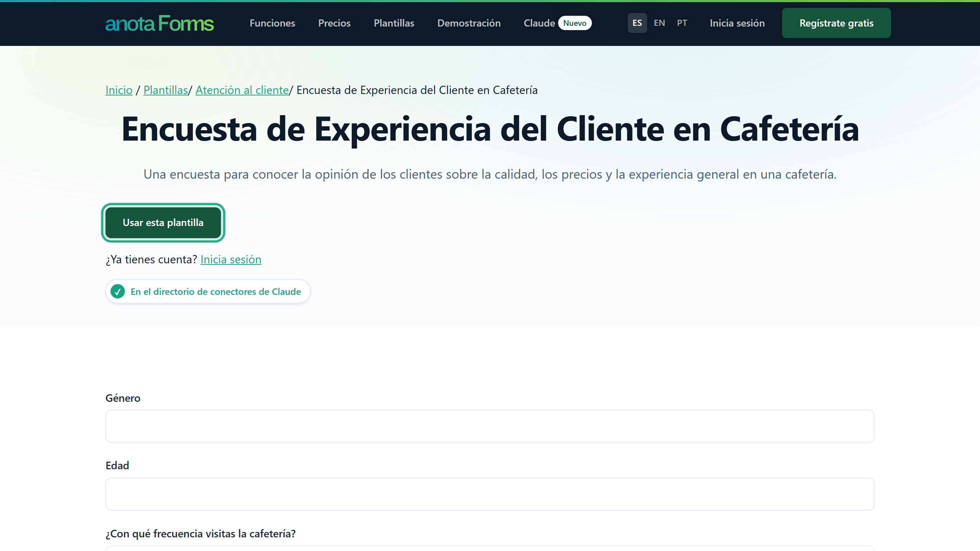Click the Regístrate gratis button
Viewport: 980px width, 551px height.
[x=836, y=23]
